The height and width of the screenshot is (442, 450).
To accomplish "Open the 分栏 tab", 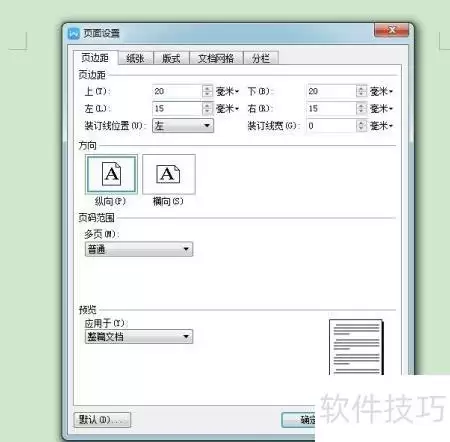I will pyautogui.click(x=261, y=58).
